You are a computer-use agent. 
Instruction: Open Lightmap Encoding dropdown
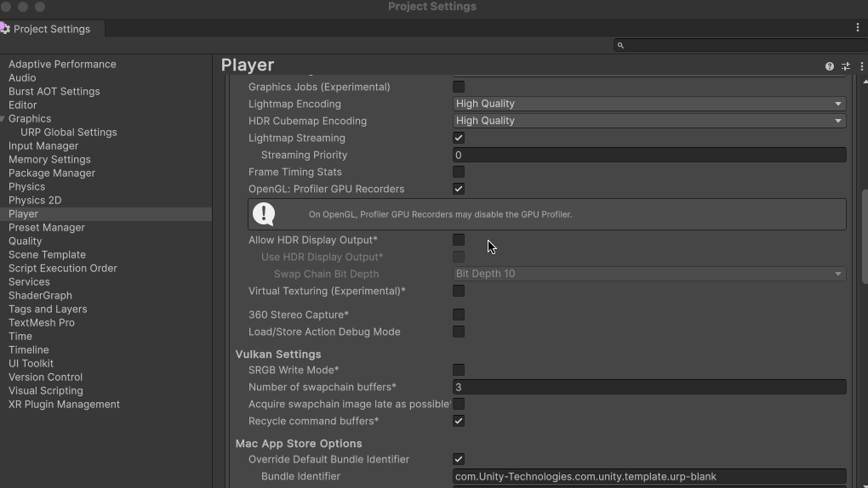[x=649, y=104]
